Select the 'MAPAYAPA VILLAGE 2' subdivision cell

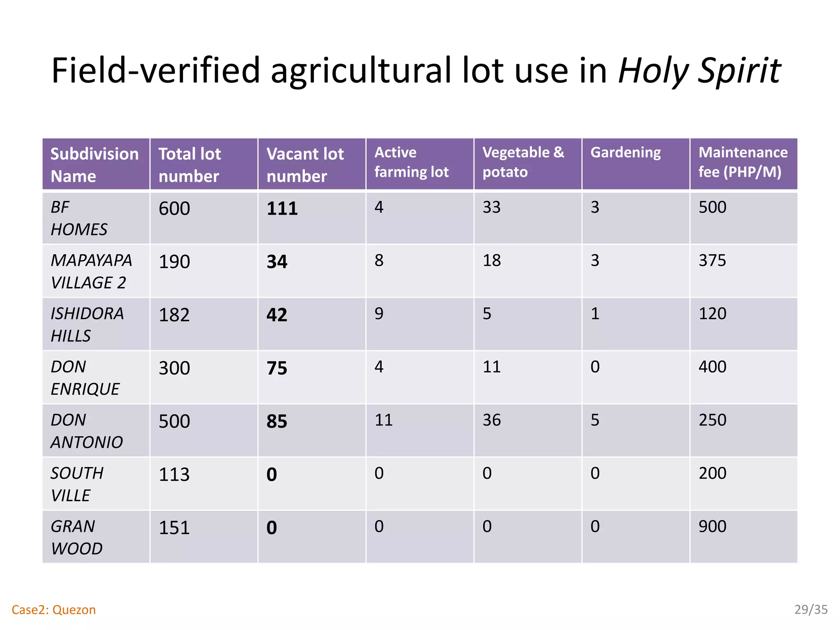(91, 271)
